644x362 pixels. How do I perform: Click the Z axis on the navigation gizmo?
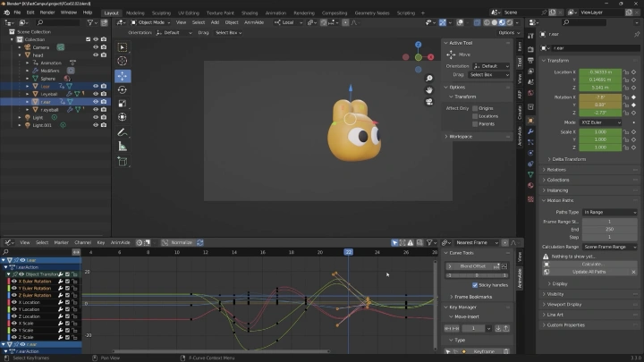(x=418, y=45)
